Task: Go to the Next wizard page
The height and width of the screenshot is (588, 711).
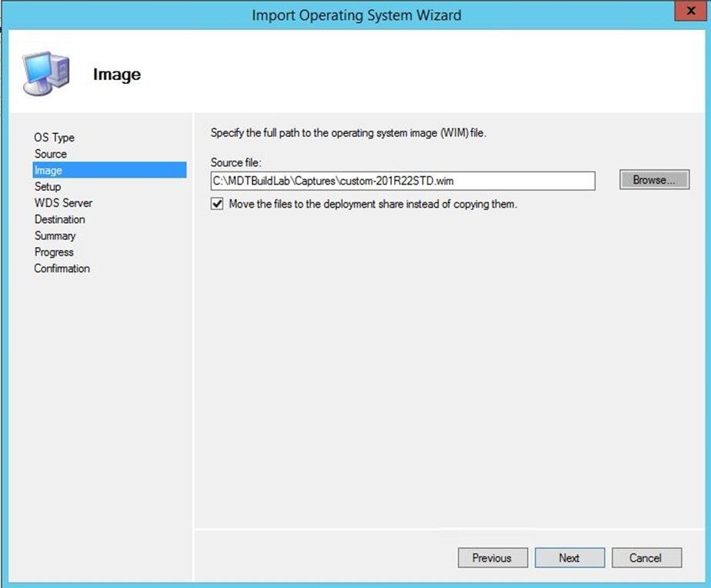Action: coord(569,558)
